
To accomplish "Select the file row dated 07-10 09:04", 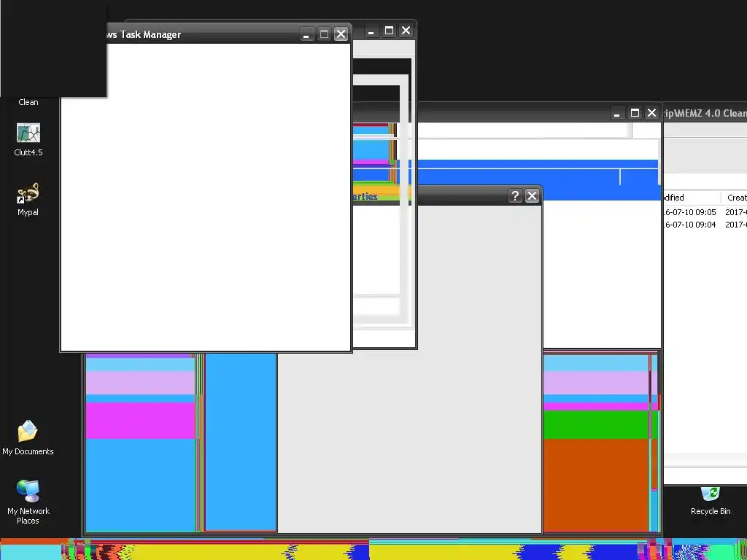I will (705, 225).
